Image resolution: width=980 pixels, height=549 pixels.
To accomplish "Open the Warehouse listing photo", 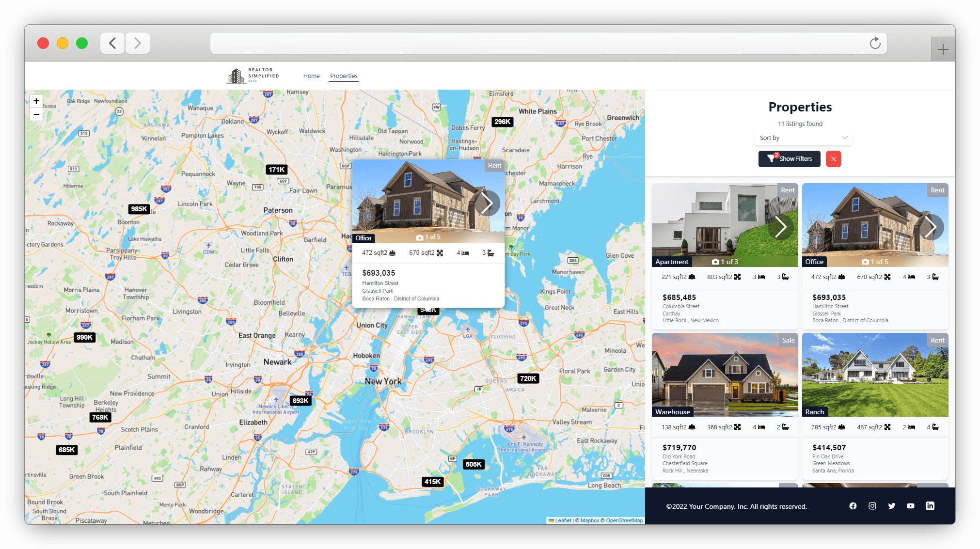I will (x=725, y=375).
